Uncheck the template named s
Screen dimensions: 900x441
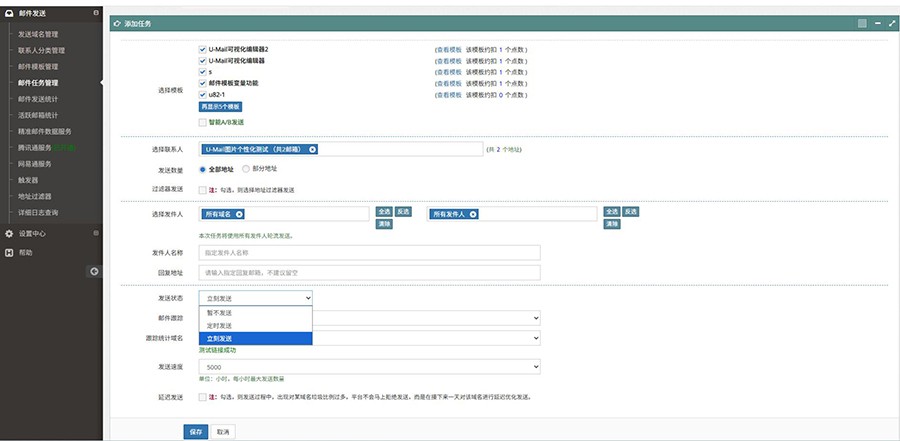click(202, 72)
